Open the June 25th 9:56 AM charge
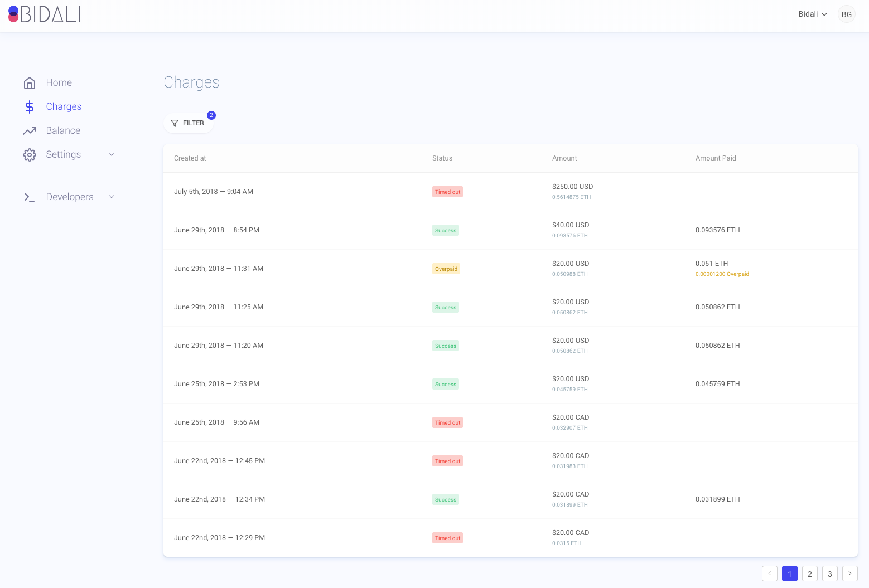This screenshot has height=588, width=869. 510,422
